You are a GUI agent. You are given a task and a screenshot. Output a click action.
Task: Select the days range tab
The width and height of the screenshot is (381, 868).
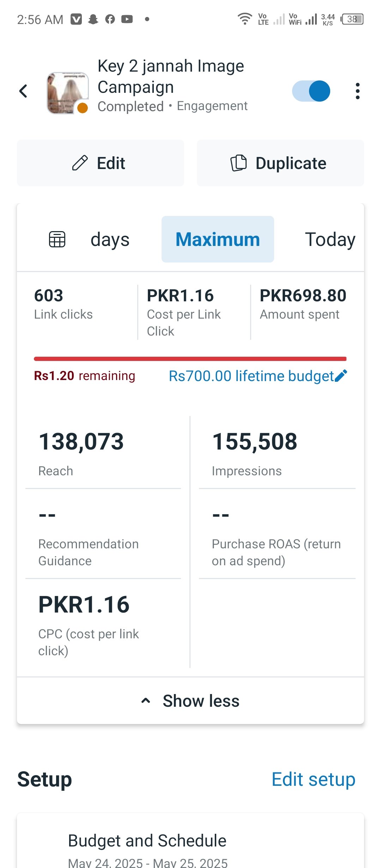[x=110, y=239]
